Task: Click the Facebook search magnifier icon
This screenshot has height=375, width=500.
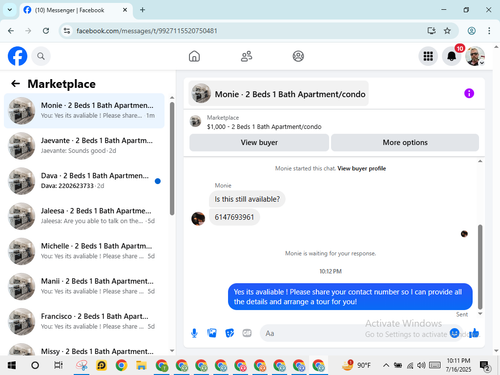Action: point(41,56)
